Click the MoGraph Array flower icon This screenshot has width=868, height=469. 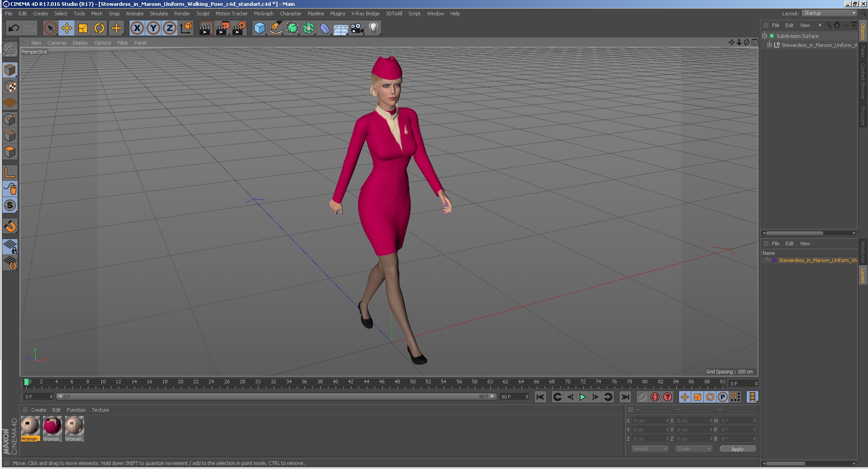pyautogui.click(x=309, y=28)
